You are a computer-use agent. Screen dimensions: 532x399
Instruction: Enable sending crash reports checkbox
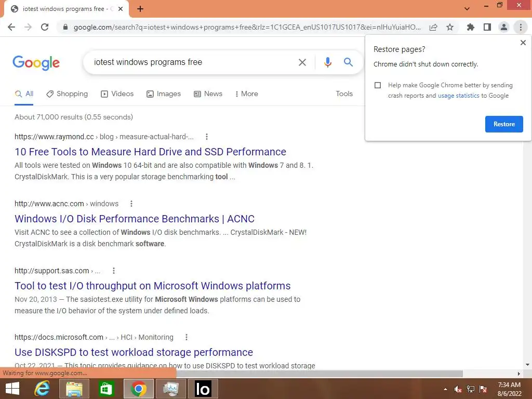[378, 85]
